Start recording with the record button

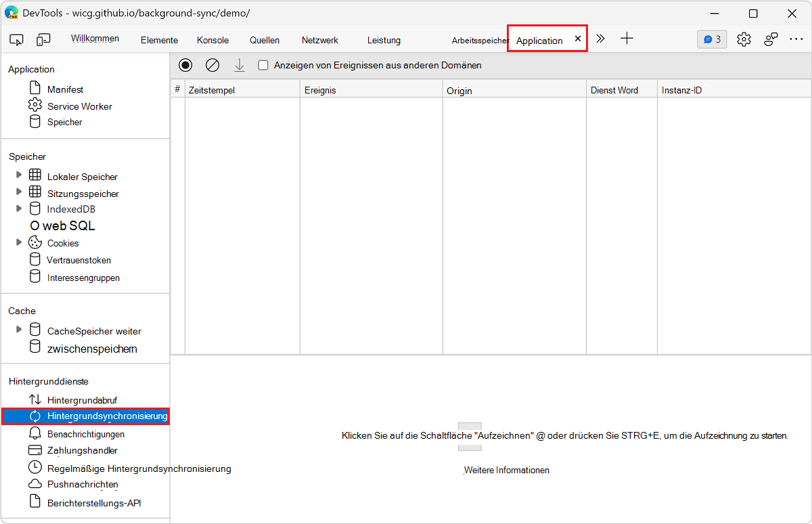185,65
